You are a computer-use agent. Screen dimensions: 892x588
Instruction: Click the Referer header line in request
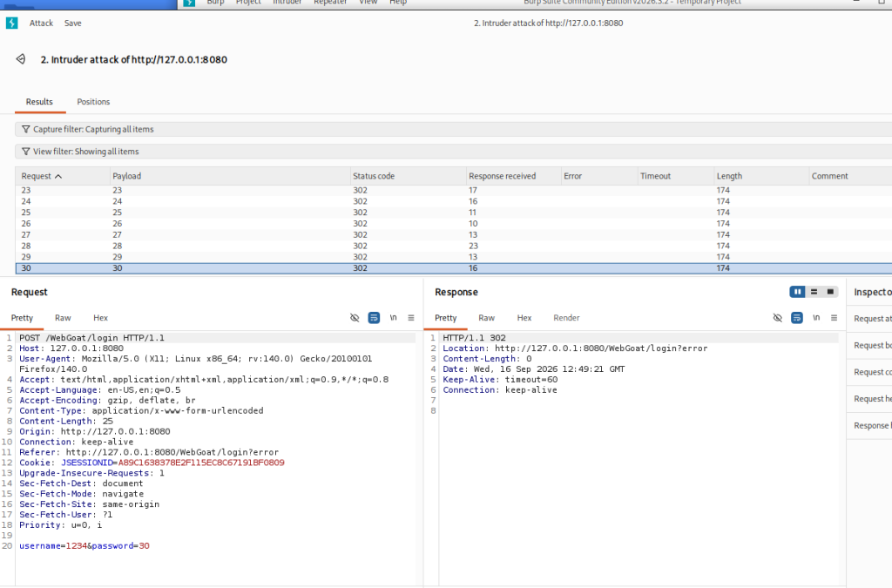pyautogui.click(x=149, y=453)
